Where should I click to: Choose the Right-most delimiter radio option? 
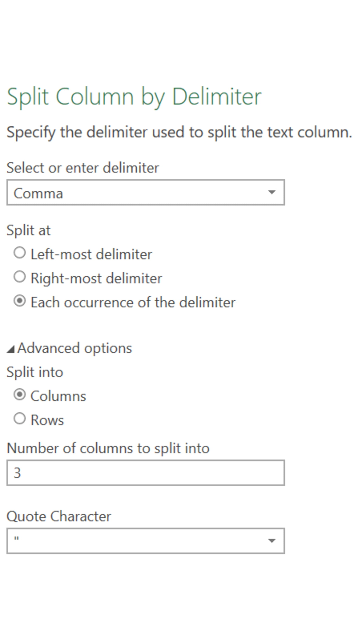tap(19, 277)
